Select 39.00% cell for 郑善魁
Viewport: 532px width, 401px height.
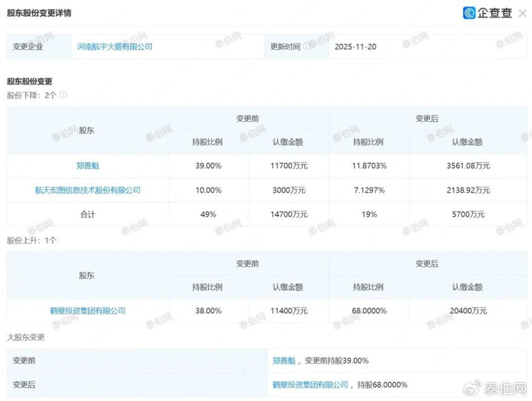pos(208,166)
